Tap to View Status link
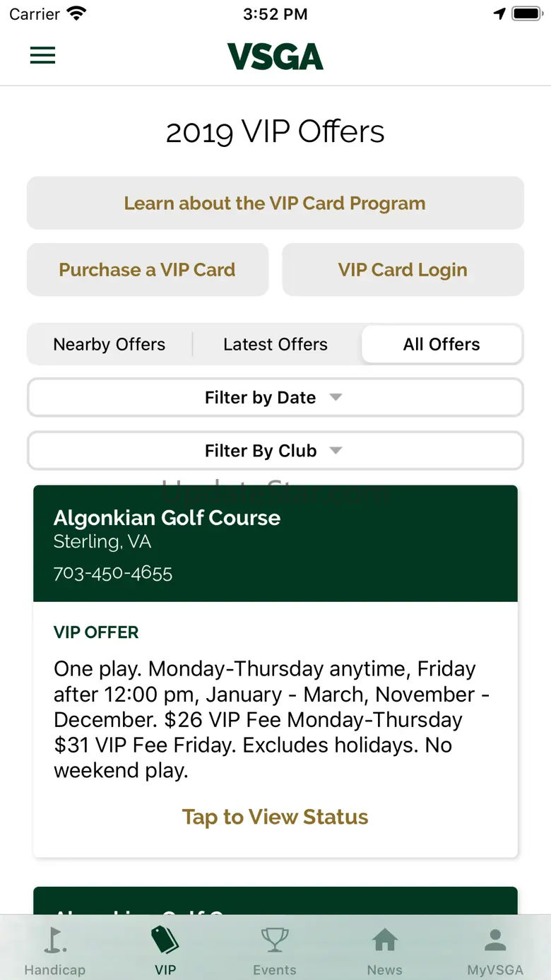Screen dimensions: 551x980 (x=275, y=817)
